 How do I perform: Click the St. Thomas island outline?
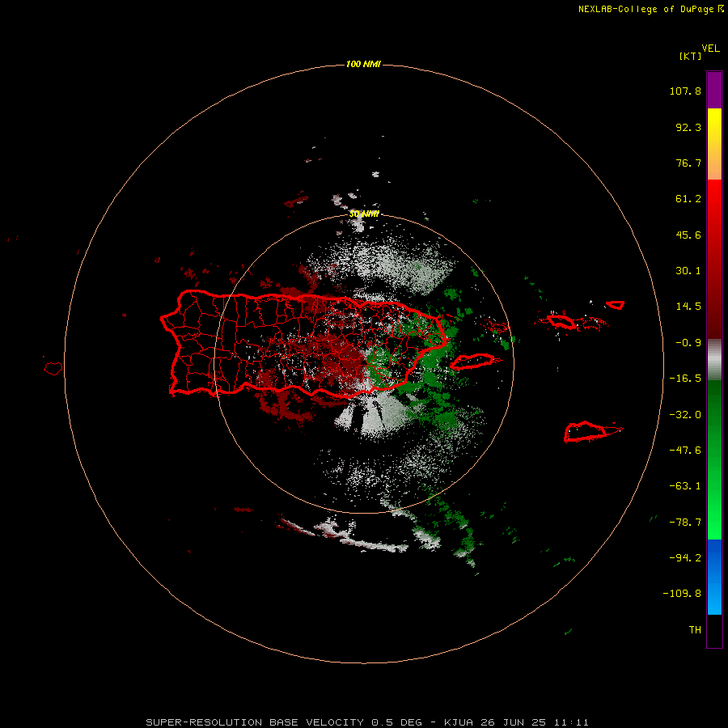pos(561,321)
